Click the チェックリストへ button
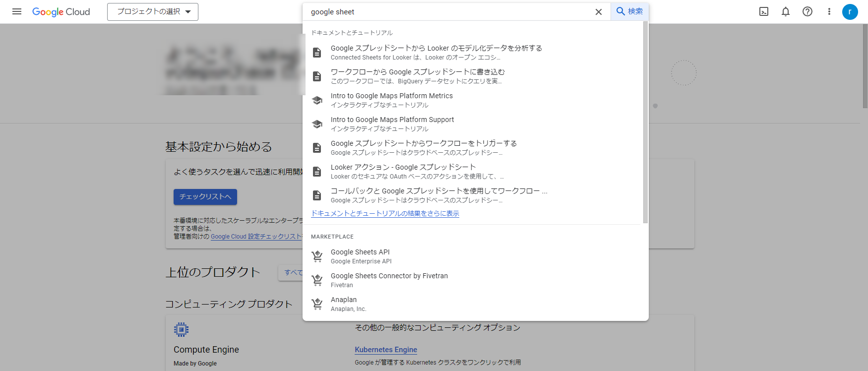This screenshot has width=868, height=371. 205,197
